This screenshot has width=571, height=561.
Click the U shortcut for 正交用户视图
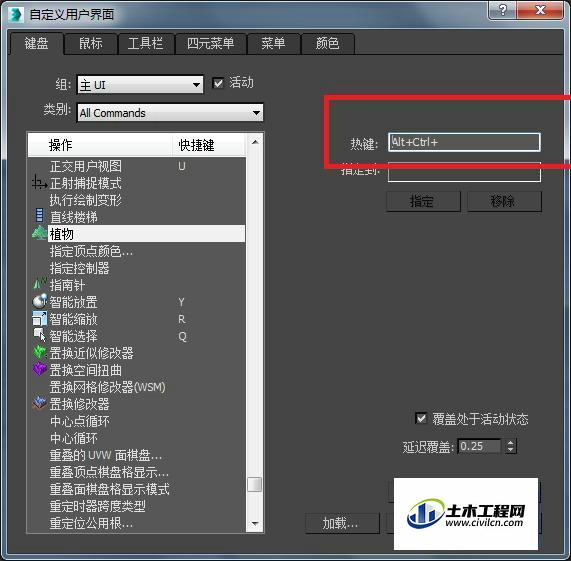point(182,166)
